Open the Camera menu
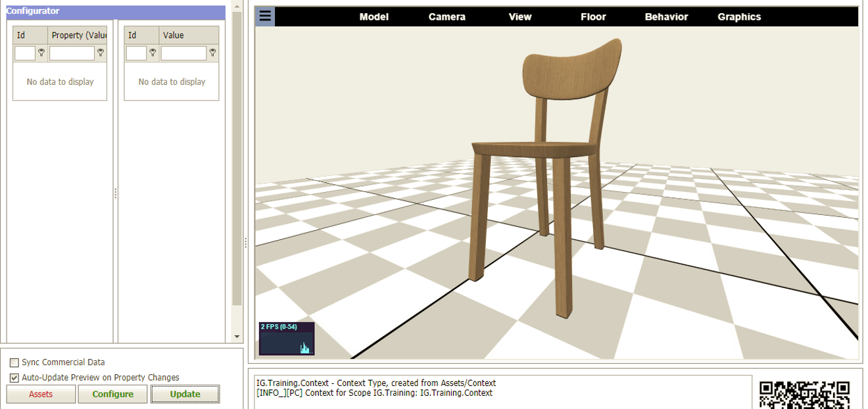The image size is (868, 409). pyautogui.click(x=446, y=17)
